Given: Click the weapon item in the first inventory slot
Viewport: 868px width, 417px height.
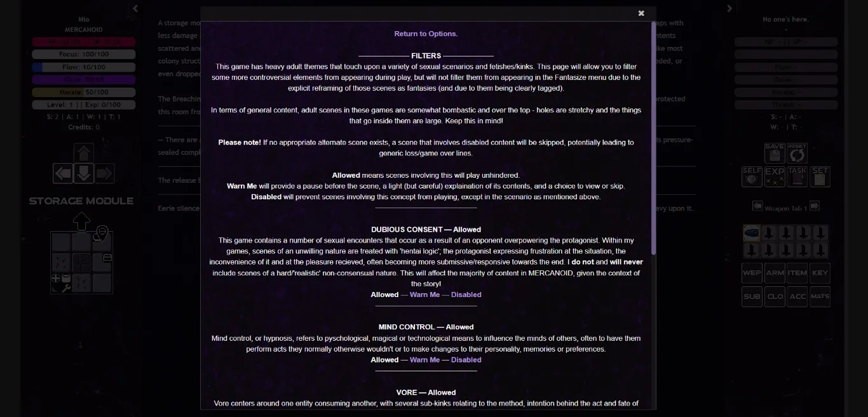Looking at the screenshot, I should coord(752,234).
